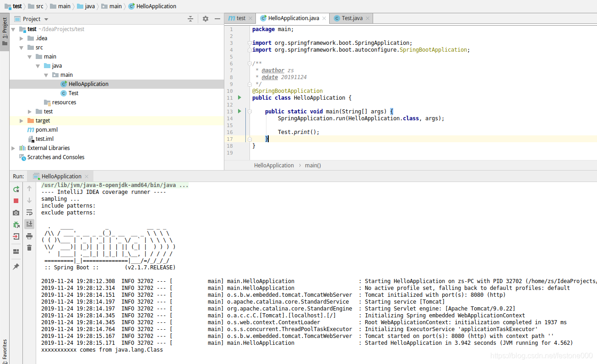Click the up arrow in console toolbar

tap(29, 188)
